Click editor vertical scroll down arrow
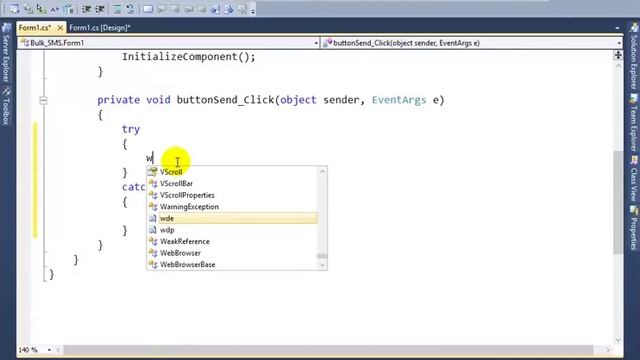The image size is (640, 360). (x=618, y=340)
